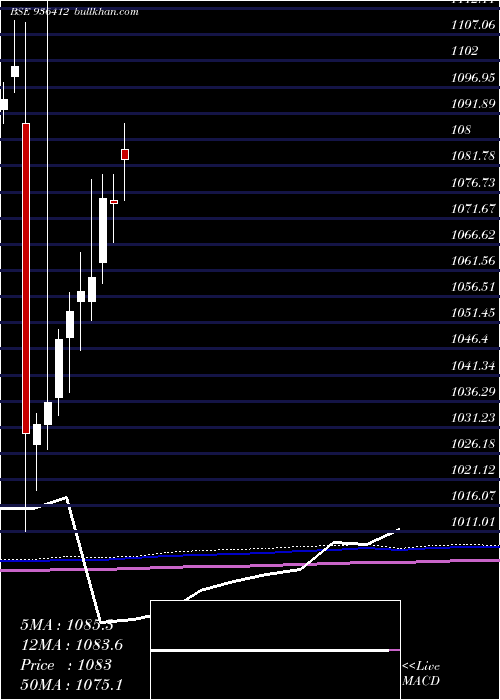Viewport: 500px width, 700px height.
Task: Click the 1051.45 price axis label
Action: (x=473, y=312)
